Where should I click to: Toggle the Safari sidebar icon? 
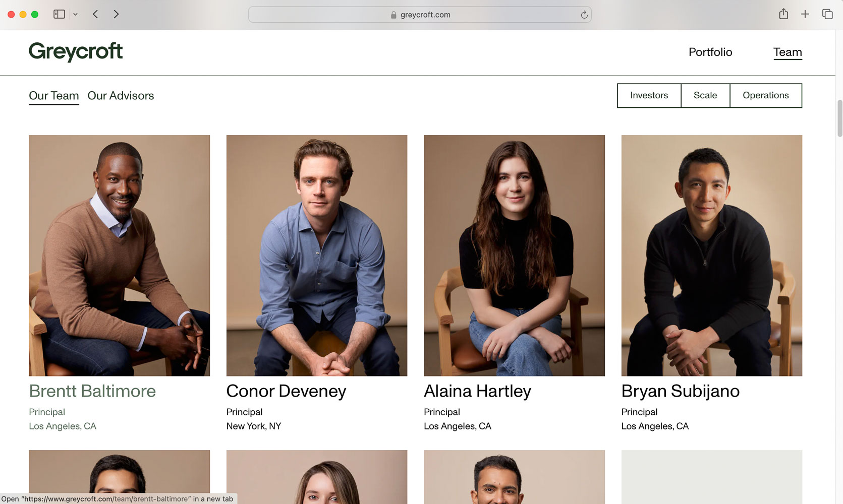tap(59, 14)
